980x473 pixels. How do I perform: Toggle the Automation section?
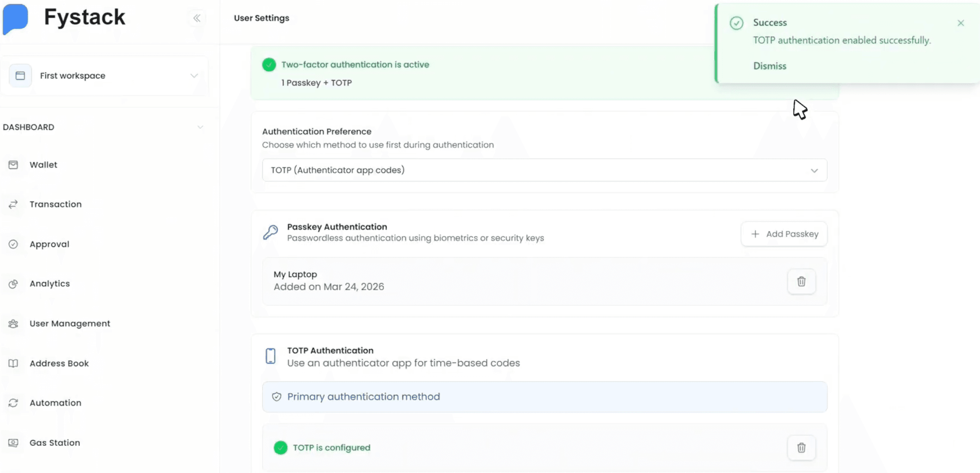point(55,403)
